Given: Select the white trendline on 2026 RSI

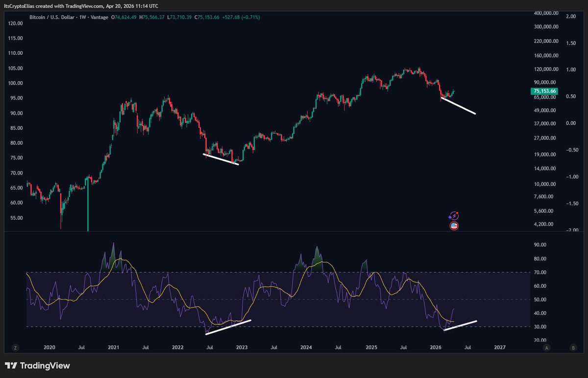Looking at the screenshot, I should tap(460, 326).
